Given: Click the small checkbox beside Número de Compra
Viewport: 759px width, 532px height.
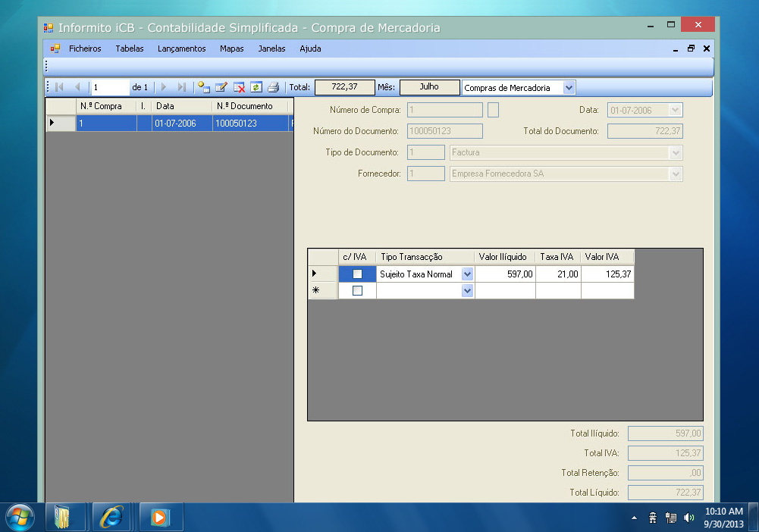Looking at the screenshot, I should point(493,110).
